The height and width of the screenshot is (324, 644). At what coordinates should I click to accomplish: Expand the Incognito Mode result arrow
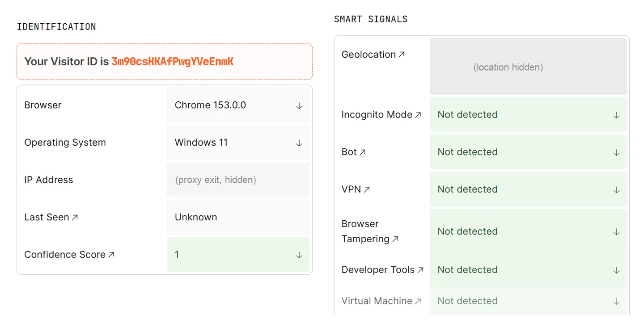tap(616, 115)
